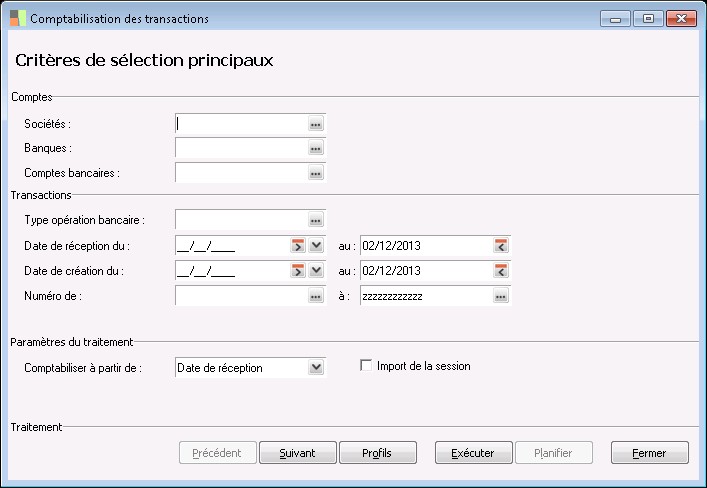
Task: Open the Sociétés lookup ellipsis button
Action: point(316,124)
